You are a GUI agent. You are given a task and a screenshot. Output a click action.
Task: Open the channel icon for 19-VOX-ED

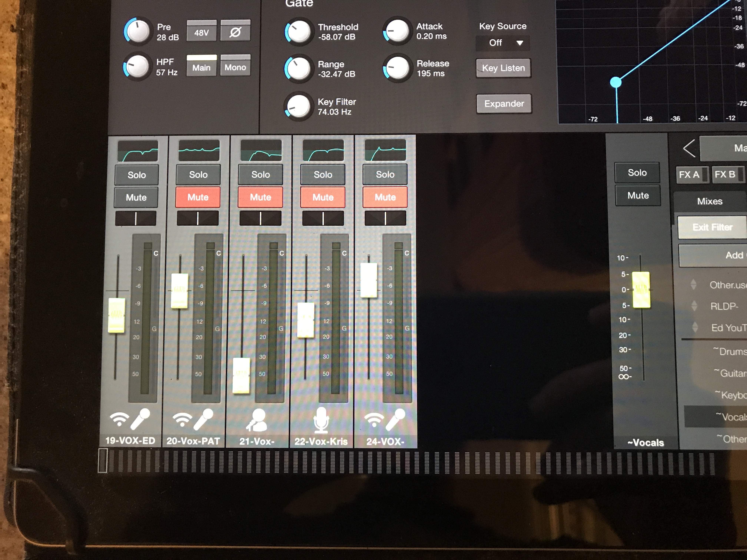(130, 420)
